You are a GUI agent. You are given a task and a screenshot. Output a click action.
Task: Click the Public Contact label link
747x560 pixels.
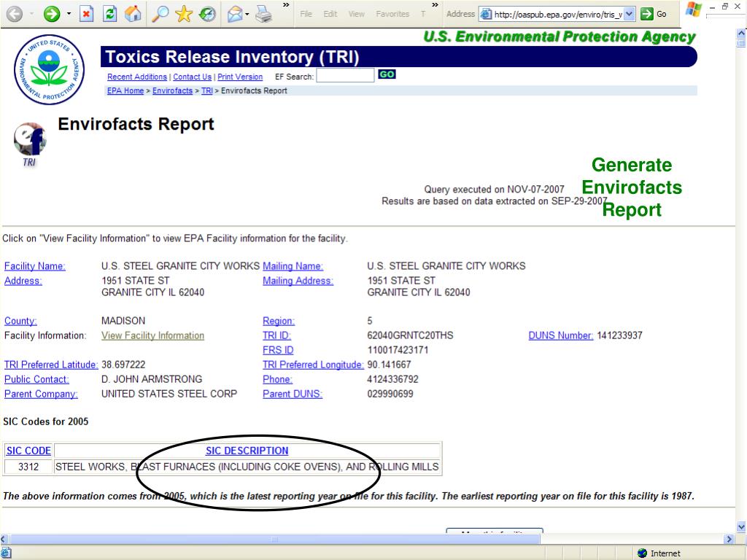pyautogui.click(x=36, y=379)
